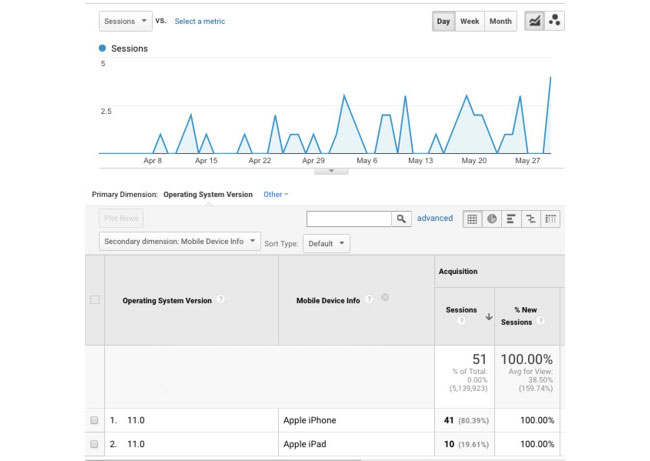Select the comparison view icon
This screenshot has height=461, width=650.
530,218
